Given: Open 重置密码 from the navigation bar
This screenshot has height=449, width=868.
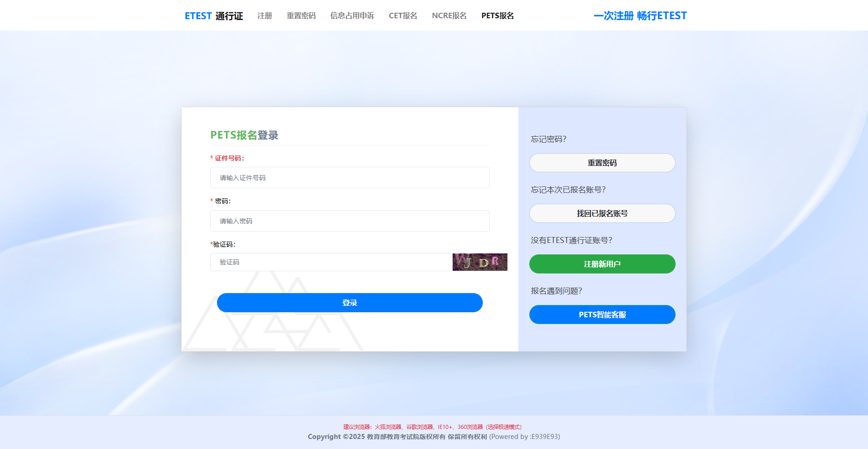Looking at the screenshot, I should click(301, 15).
